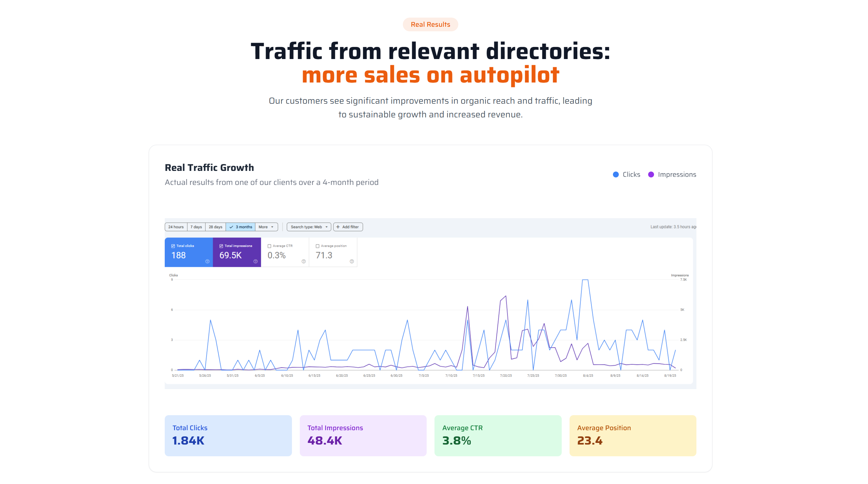This screenshot has width=868, height=484.
Task: Open the Search type: Web dropdown
Action: [309, 227]
